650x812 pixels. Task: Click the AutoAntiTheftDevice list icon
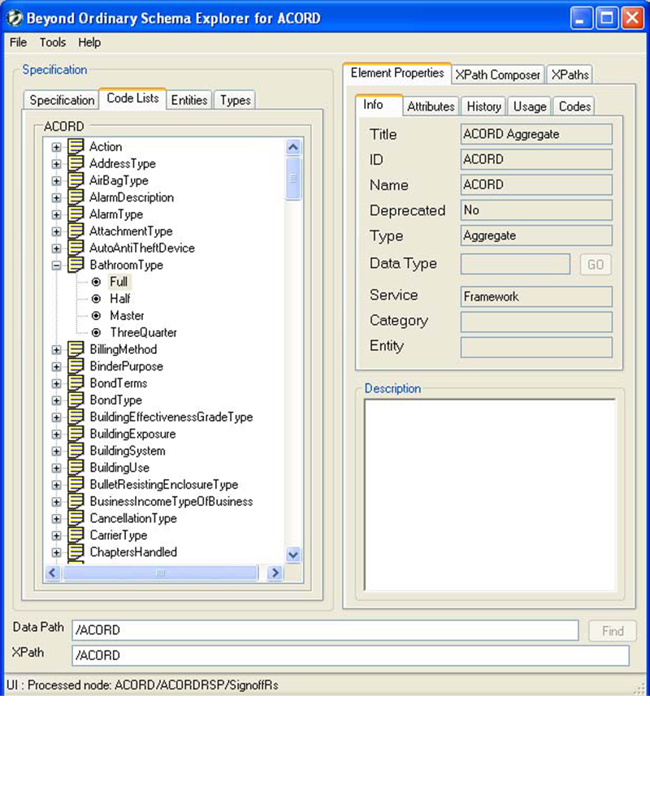click(76, 248)
